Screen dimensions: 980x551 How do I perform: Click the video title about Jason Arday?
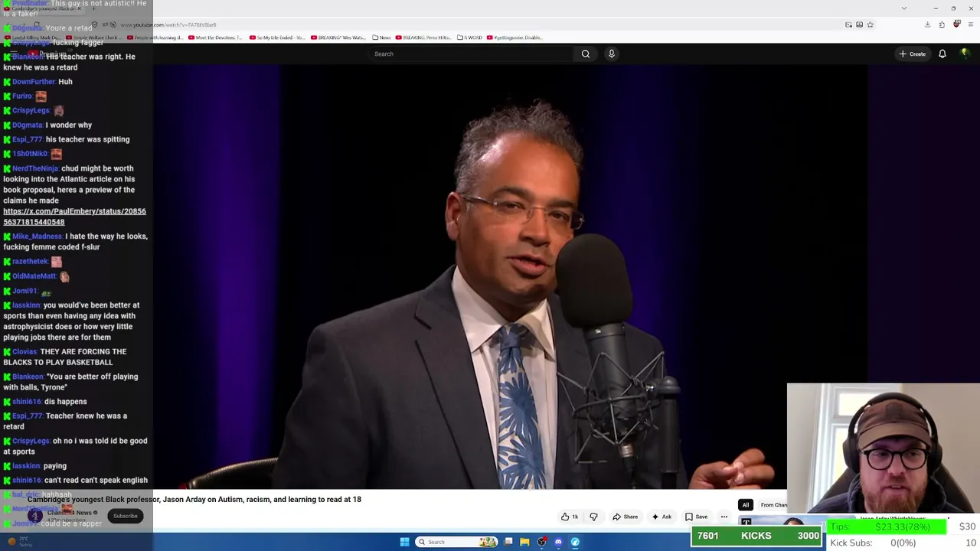pos(194,500)
